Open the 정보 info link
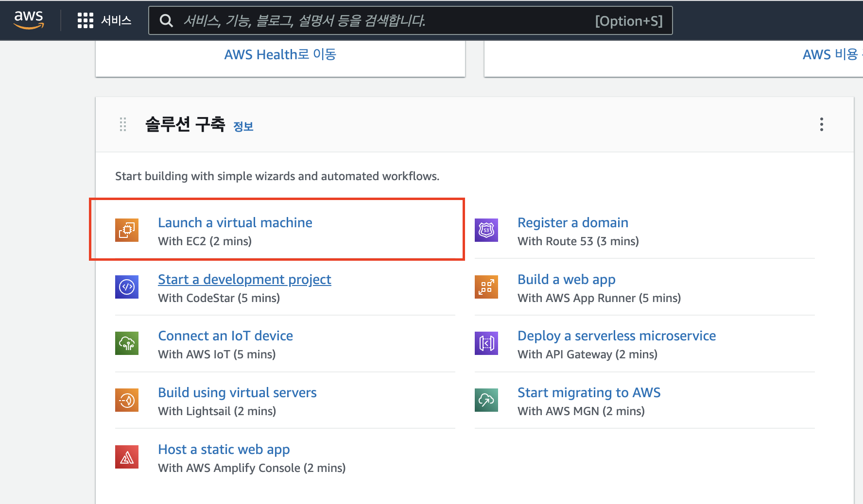 click(243, 127)
